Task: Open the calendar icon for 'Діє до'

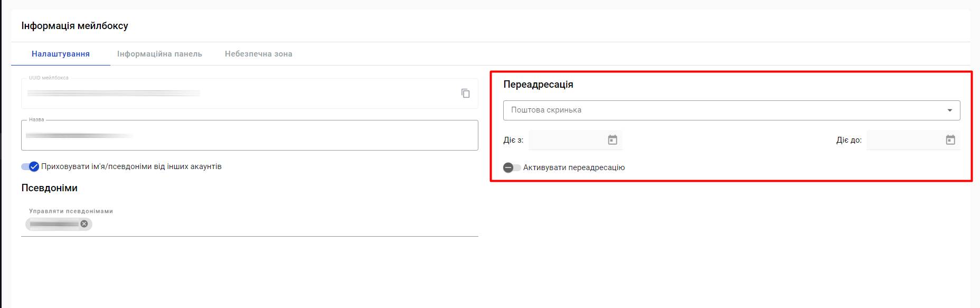Action: [x=950, y=140]
